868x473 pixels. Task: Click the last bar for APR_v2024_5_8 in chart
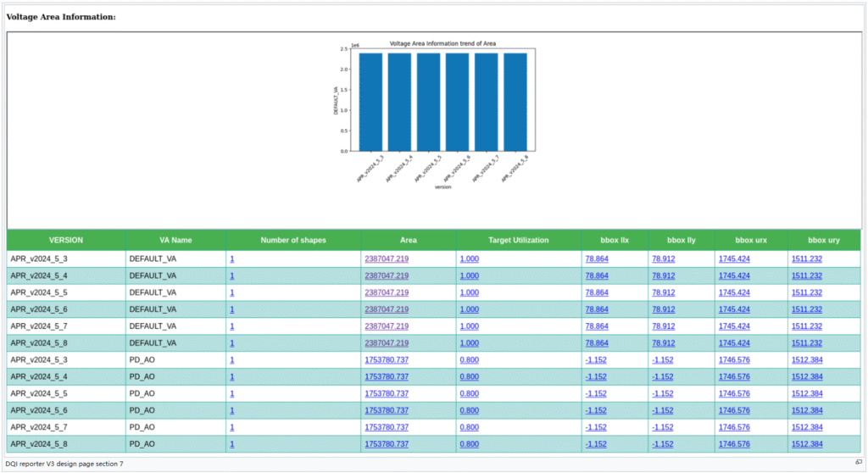coord(515,102)
